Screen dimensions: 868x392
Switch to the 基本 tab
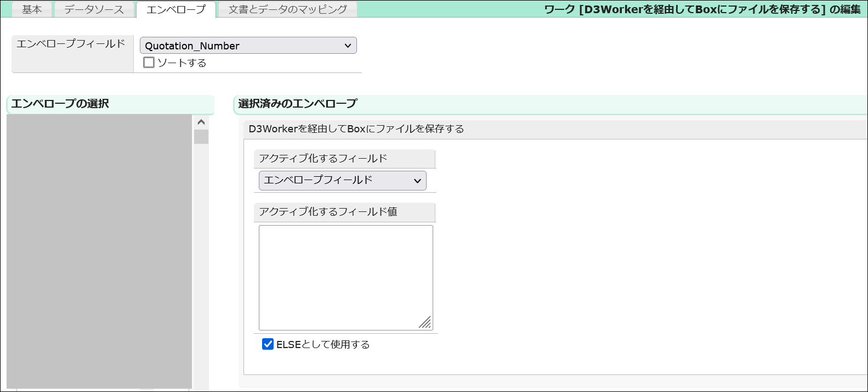point(32,9)
